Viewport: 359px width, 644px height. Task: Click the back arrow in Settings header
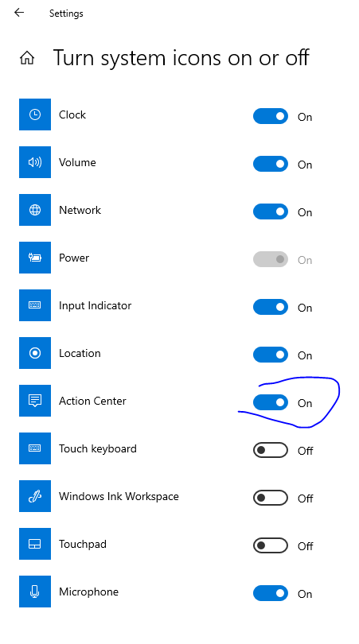click(19, 13)
